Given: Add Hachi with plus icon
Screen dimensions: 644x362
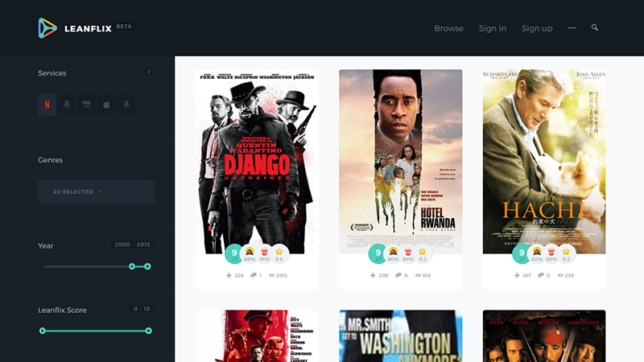Looking at the screenshot, I should (517, 275).
